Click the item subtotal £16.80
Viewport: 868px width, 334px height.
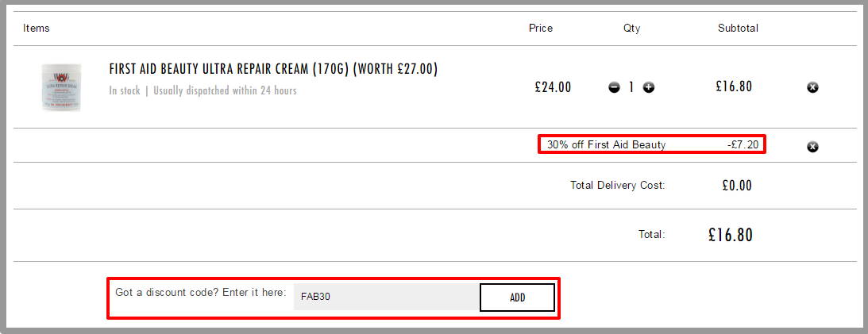point(734,86)
